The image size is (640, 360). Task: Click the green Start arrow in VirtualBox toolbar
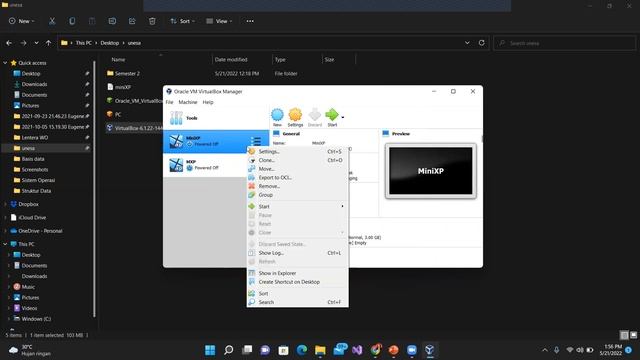click(332, 117)
